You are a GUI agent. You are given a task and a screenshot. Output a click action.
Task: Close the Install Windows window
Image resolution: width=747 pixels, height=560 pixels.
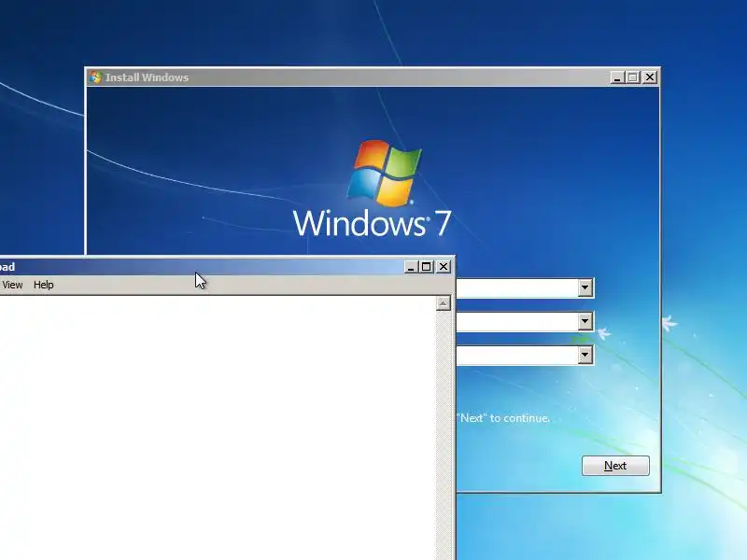pos(650,77)
